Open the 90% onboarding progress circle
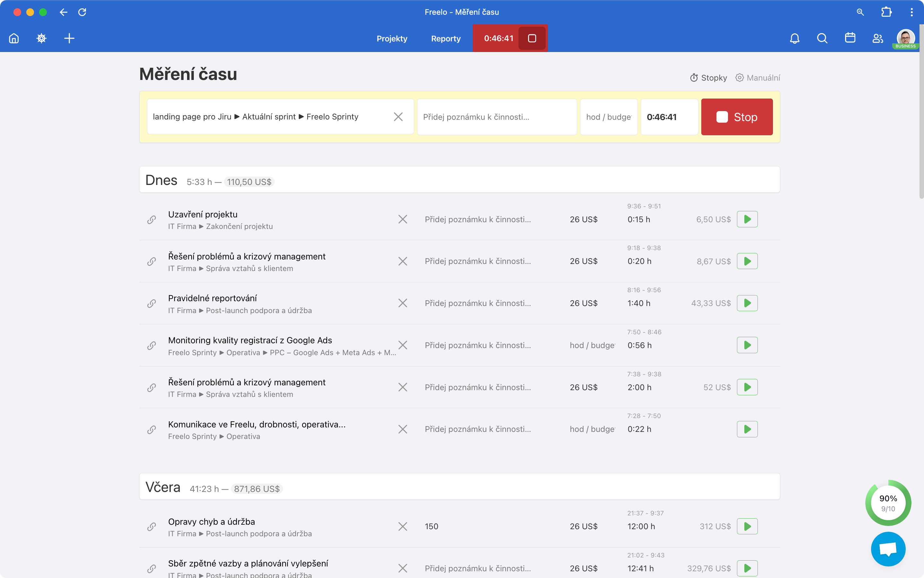 [888, 503]
